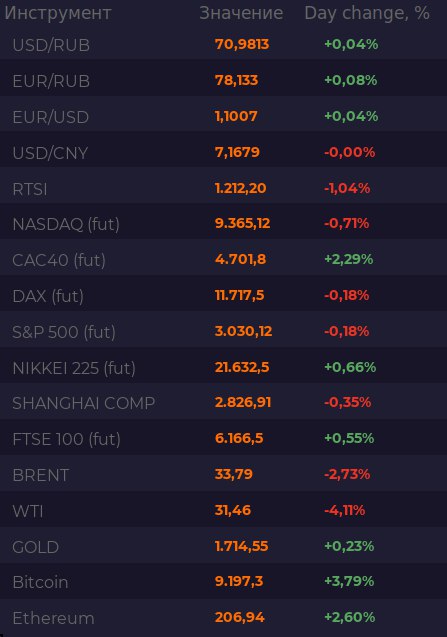Select WTI change -4,11%
The width and height of the screenshot is (447, 637).
tap(345, 510)
